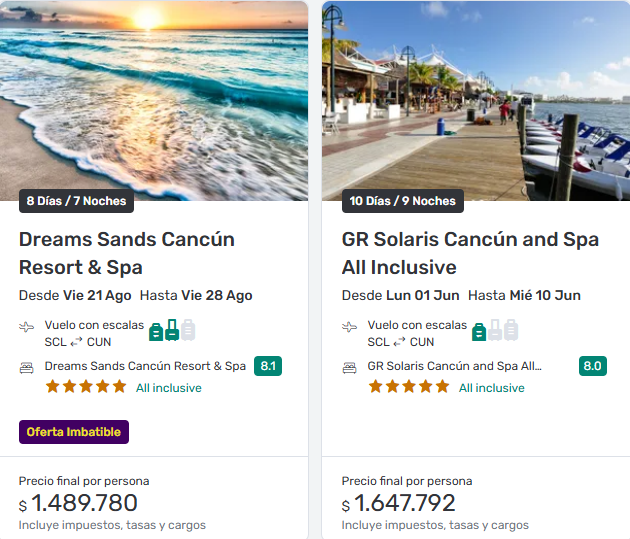This screenshot has height=539, width=630.
Task: Select the $1.489.780 price
Action: pos(78,503)
